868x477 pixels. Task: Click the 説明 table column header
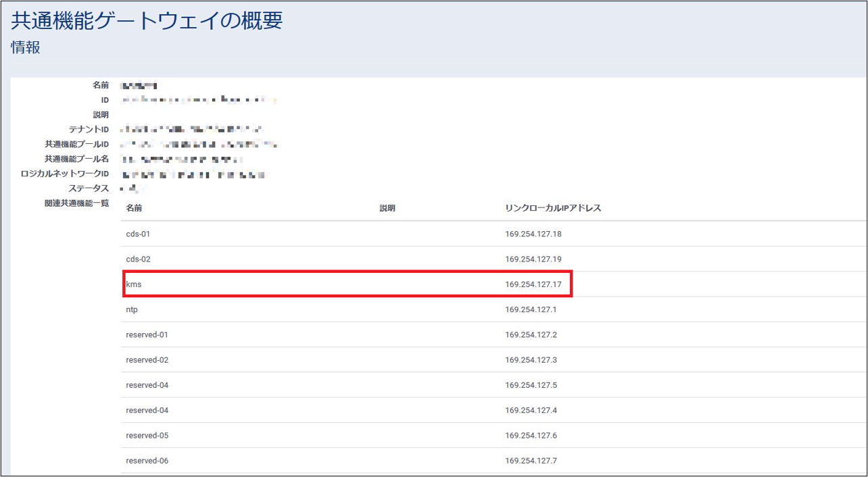(387, 208)
